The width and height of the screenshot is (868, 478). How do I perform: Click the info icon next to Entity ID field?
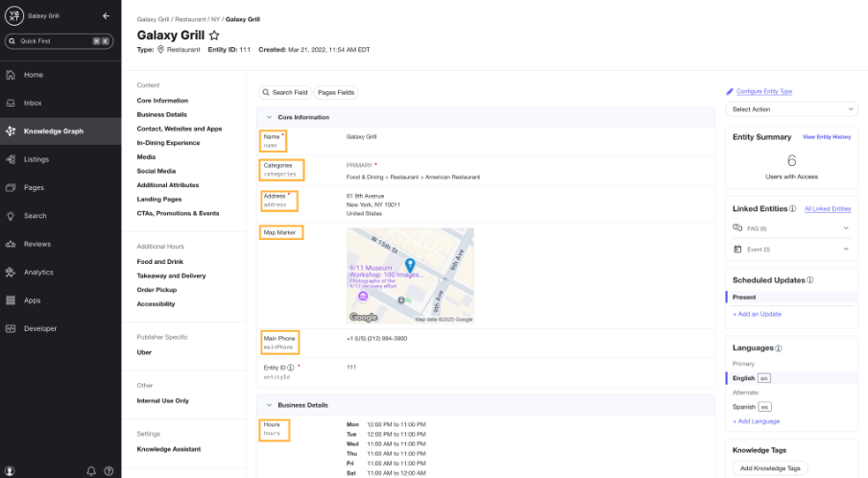pyautogui.click(x=291, y=368)
